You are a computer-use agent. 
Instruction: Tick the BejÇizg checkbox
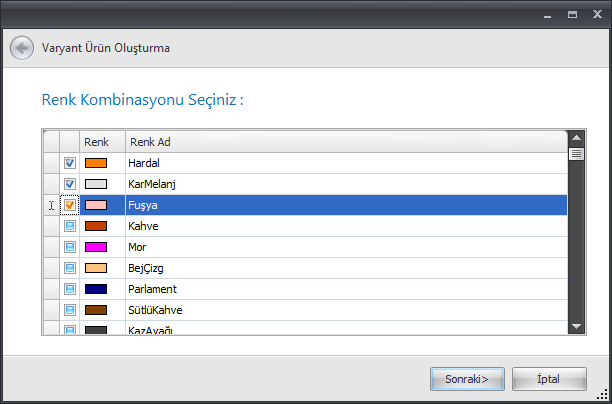(70, 268)
